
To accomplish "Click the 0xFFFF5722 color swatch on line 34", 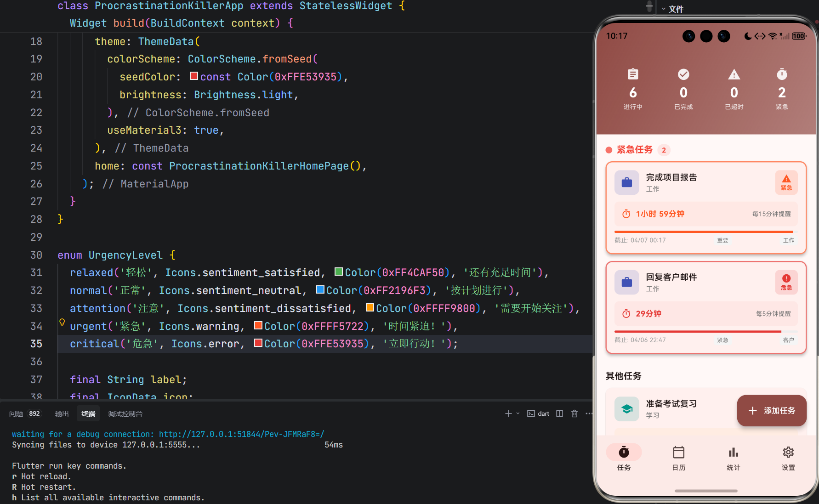I will coord(258,325).
